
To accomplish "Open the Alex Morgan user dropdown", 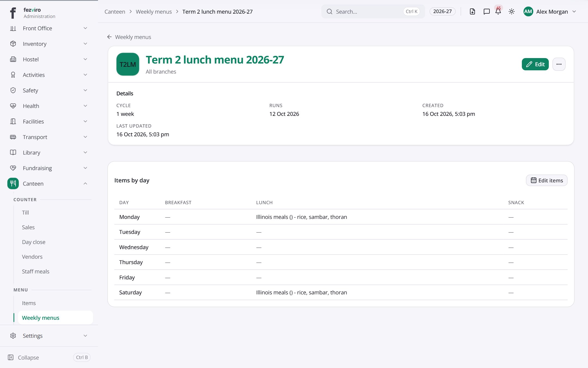I will coord(550,11).
